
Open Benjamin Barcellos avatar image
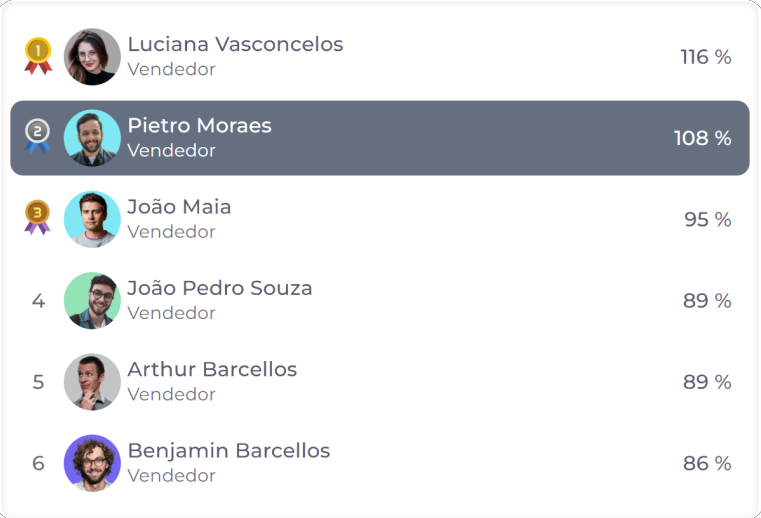click(92, 463)
